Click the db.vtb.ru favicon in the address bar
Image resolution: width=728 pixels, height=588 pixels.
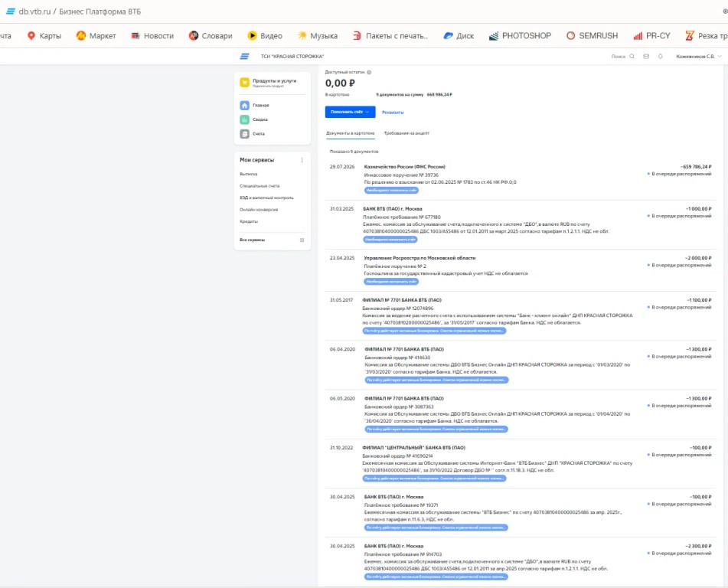coord(10,11)
